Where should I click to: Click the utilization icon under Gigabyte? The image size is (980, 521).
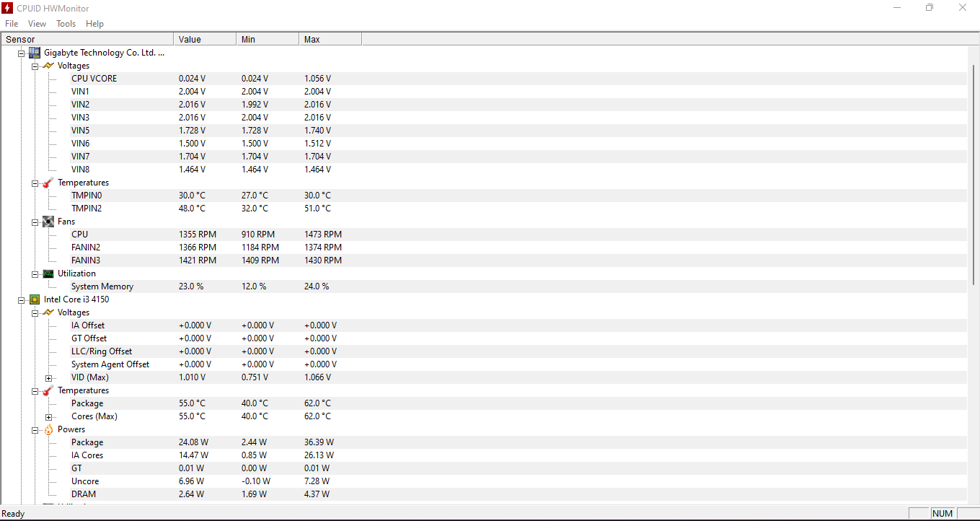click(x=48, y=273)
